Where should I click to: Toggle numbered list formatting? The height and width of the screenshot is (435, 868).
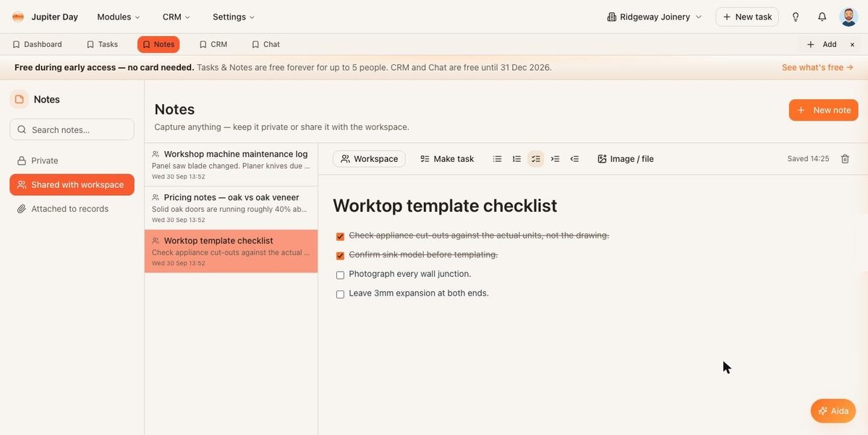(x=516, y=159)
